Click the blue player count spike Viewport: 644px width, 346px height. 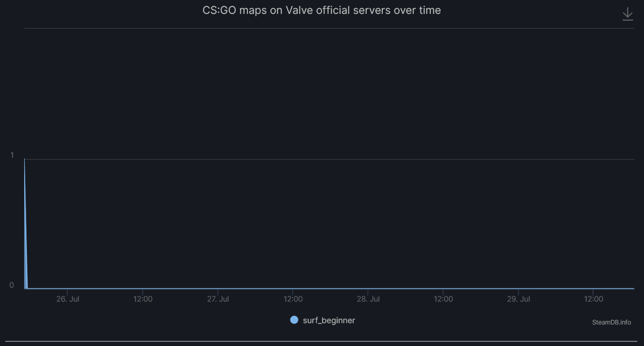coord(25,215)
